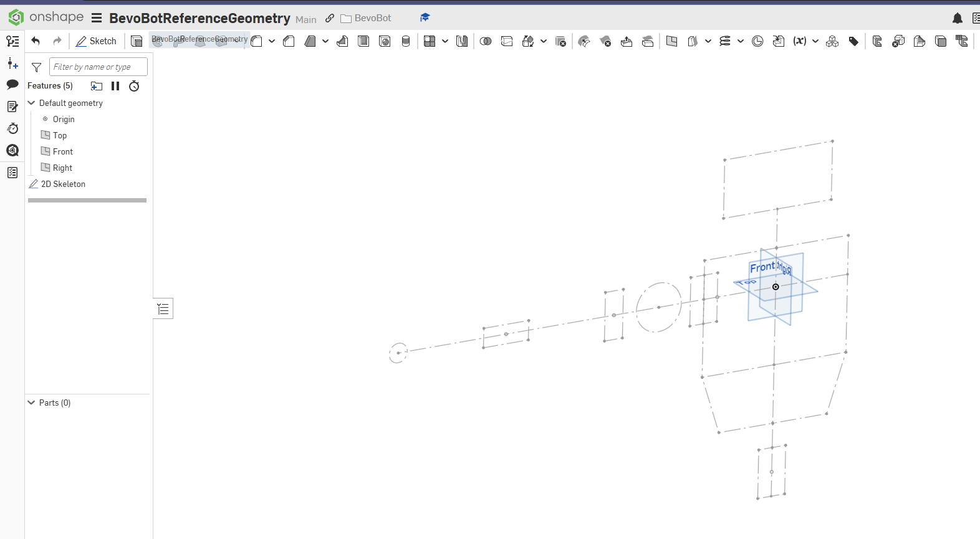980x539 pixels.
Task: Open the Fillet tool dropdown arrow
Action: tap(272, 41)
